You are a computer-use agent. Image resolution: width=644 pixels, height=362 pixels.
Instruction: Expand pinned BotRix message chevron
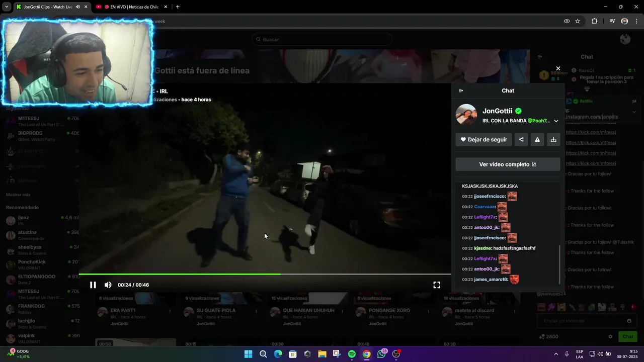pyautogui.click(x=634, y=112)
